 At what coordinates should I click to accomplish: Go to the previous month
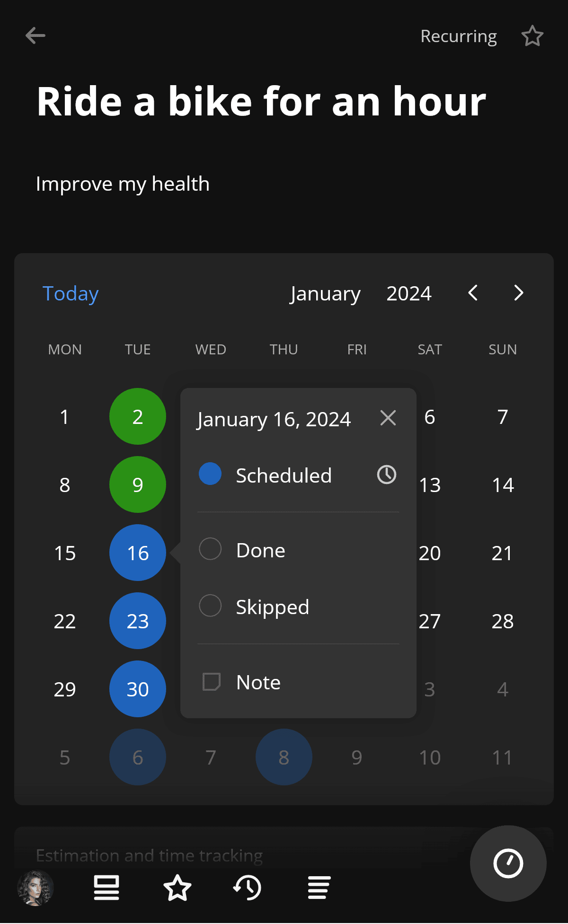[473, 293]
